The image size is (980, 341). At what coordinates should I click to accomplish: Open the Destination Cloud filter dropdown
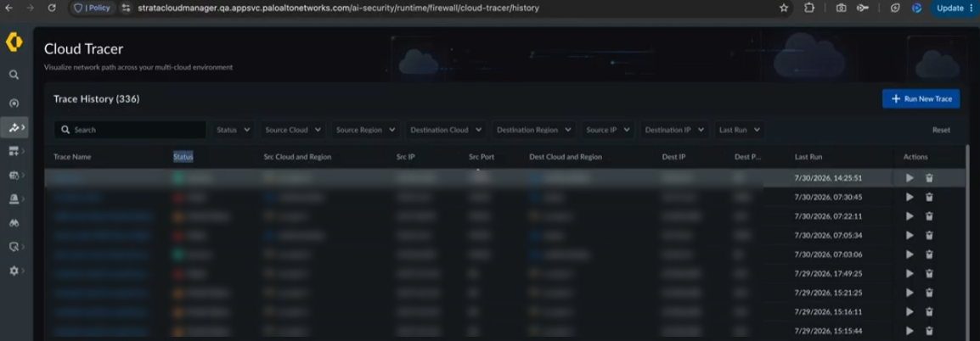point(446,130)
